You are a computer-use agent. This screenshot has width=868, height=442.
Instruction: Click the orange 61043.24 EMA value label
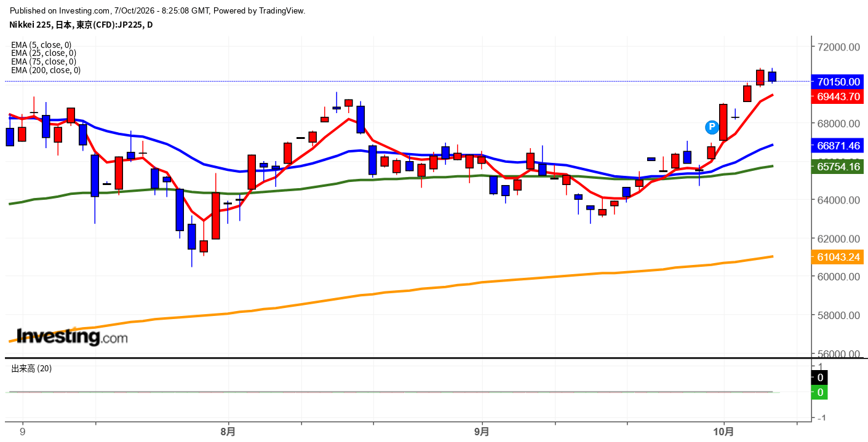(x=838, y=257)
